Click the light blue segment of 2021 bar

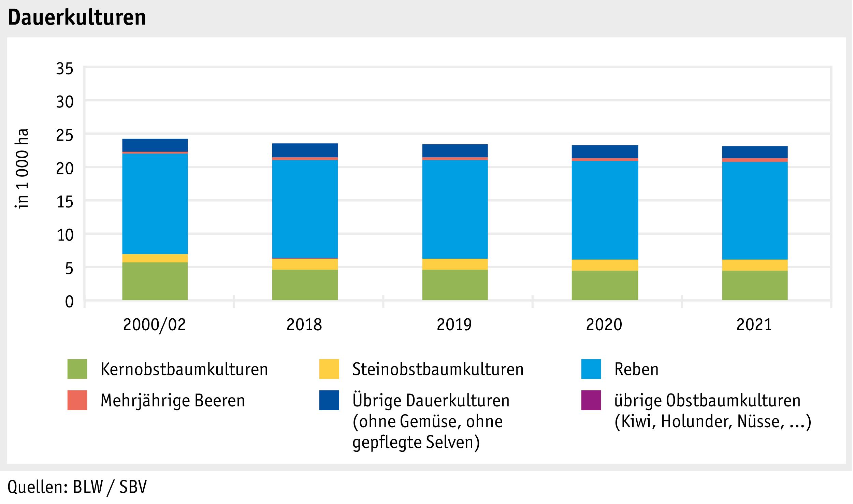pyautogui.click(x=755, y=210)
